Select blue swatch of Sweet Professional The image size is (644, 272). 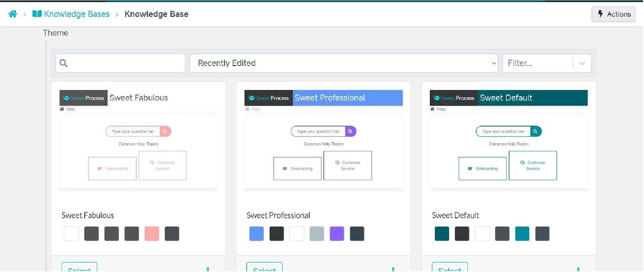[x=257, y=234]
